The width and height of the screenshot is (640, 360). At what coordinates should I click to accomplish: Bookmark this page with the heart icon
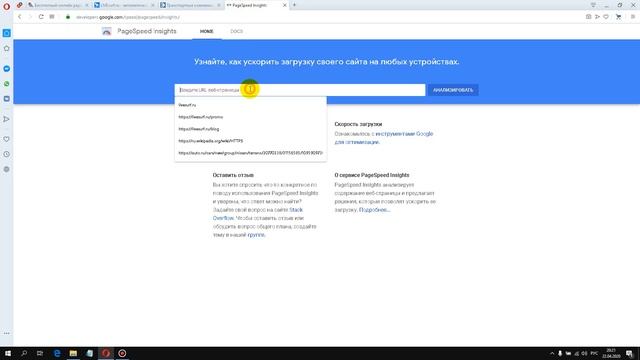[x=606, y=17]
